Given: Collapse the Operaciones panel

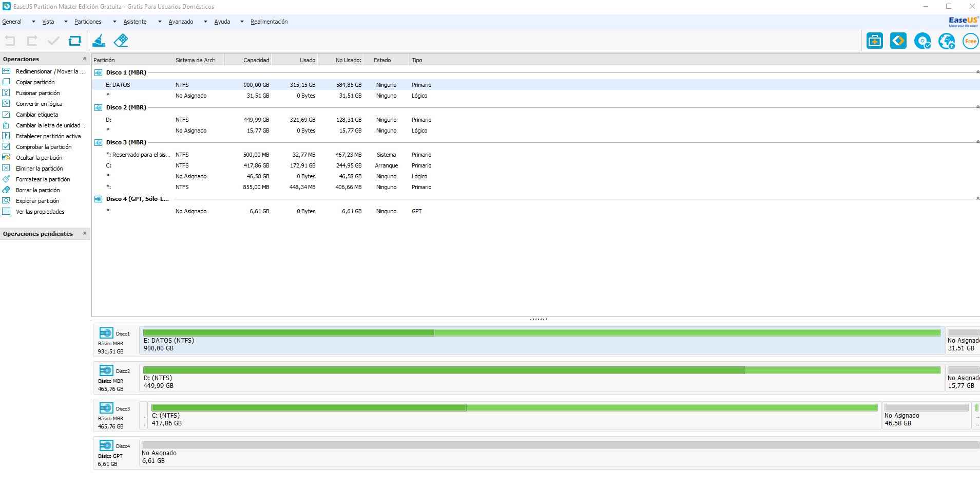Looking at the screenshot, I should coord(85,59).
